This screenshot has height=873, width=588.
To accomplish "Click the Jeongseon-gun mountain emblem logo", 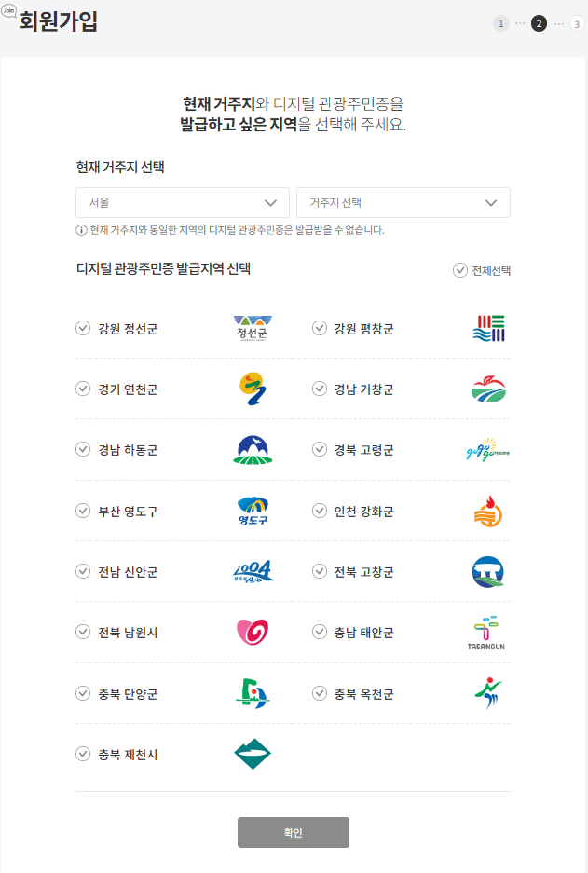I will tap(253, 328).
